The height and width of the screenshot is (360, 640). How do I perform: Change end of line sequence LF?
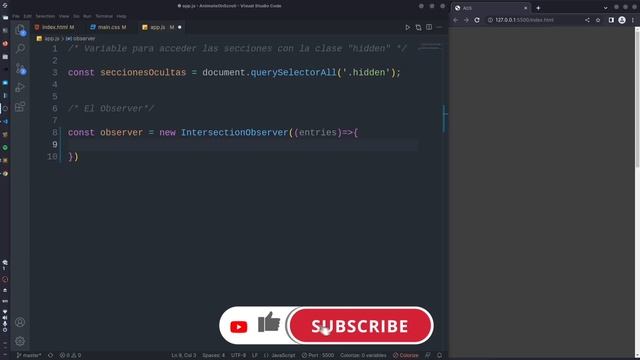[255, 355]
